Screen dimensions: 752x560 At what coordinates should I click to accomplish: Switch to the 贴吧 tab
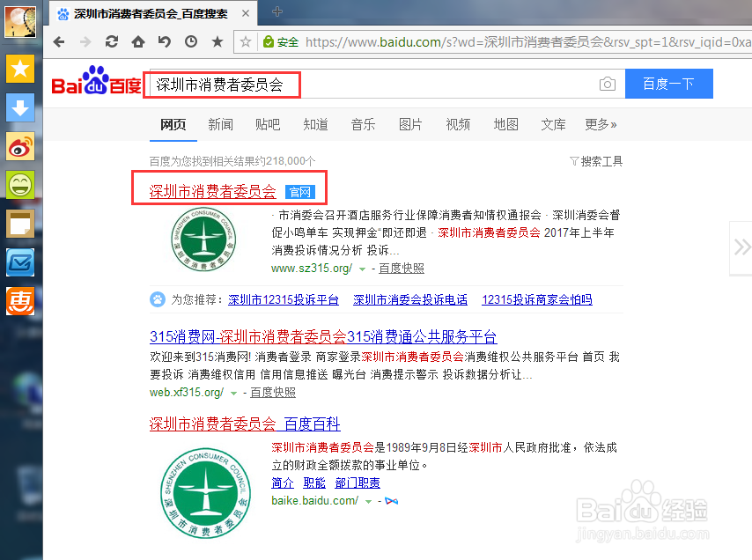pyautogui.click(x=268, y=125)
